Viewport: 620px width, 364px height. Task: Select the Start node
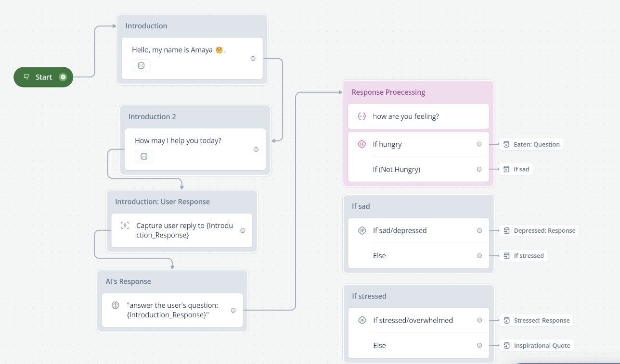point(43,77)
